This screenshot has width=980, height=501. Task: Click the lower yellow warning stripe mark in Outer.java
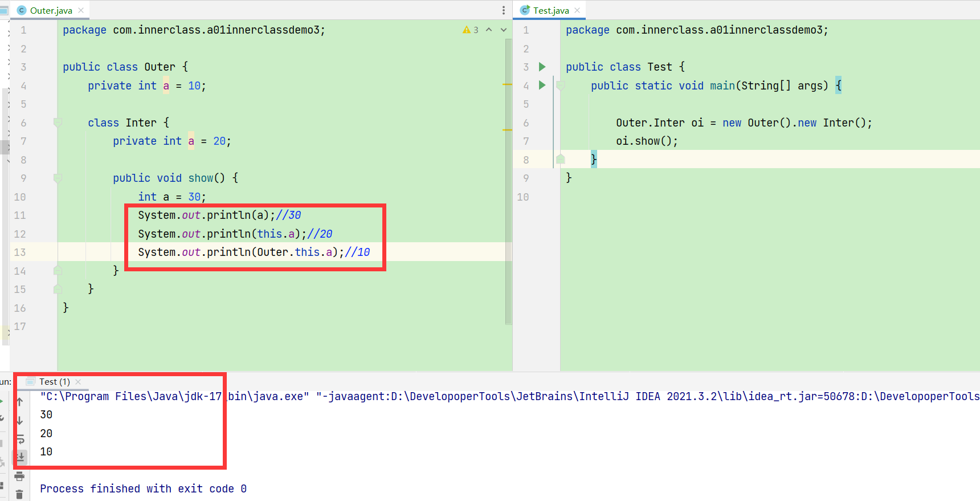[x=507, y=130]
